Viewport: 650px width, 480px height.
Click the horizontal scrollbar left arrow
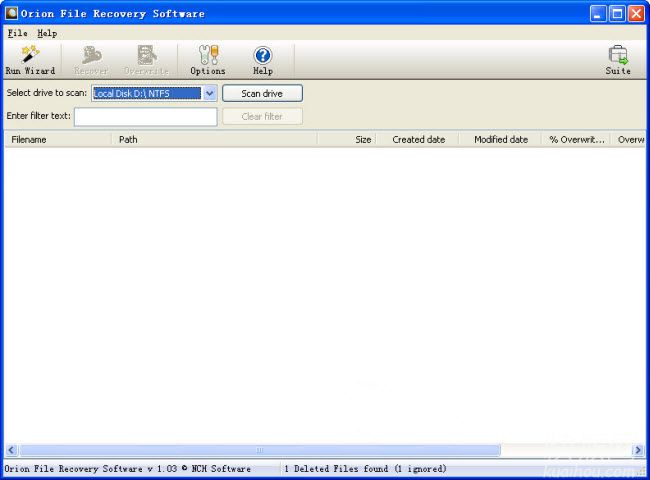pyautogui.click(x=11, y=450)
